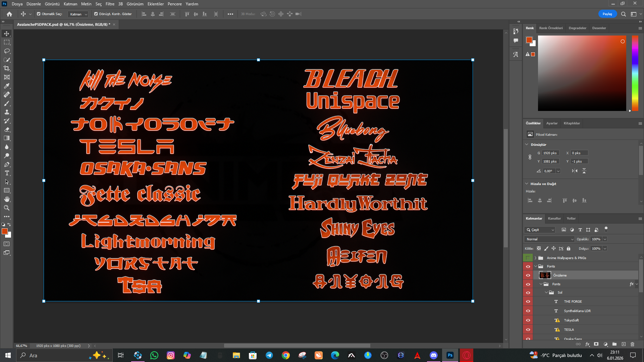Viewport: 644px width, 362px height.
Task: Open Discord from the taskbar
Action: (434, 355)
